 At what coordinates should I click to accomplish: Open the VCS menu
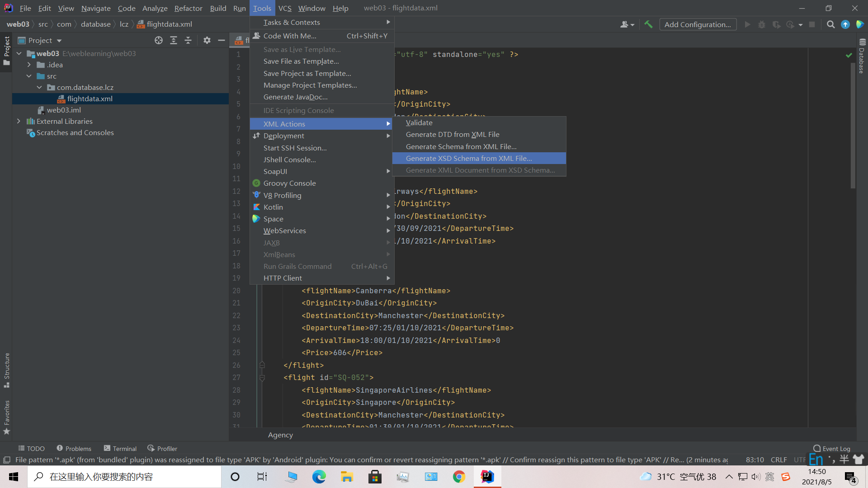pyautogui.click(x=285, y=8)
